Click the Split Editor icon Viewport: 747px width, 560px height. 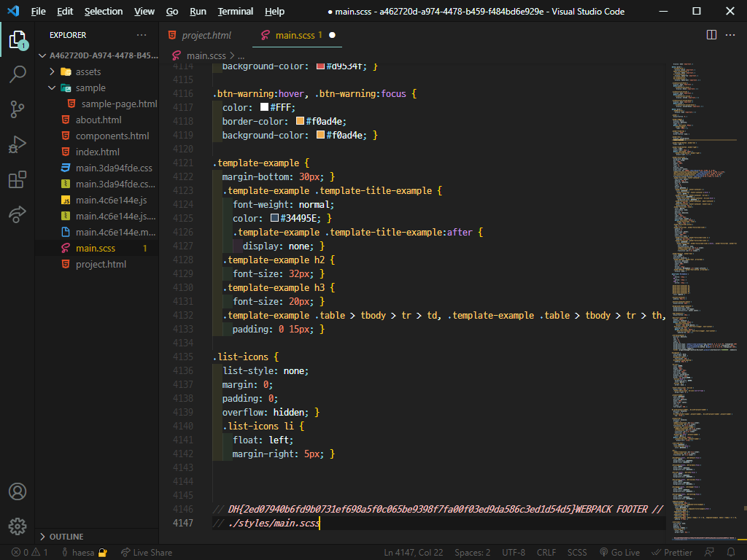(x=710, y=34)
